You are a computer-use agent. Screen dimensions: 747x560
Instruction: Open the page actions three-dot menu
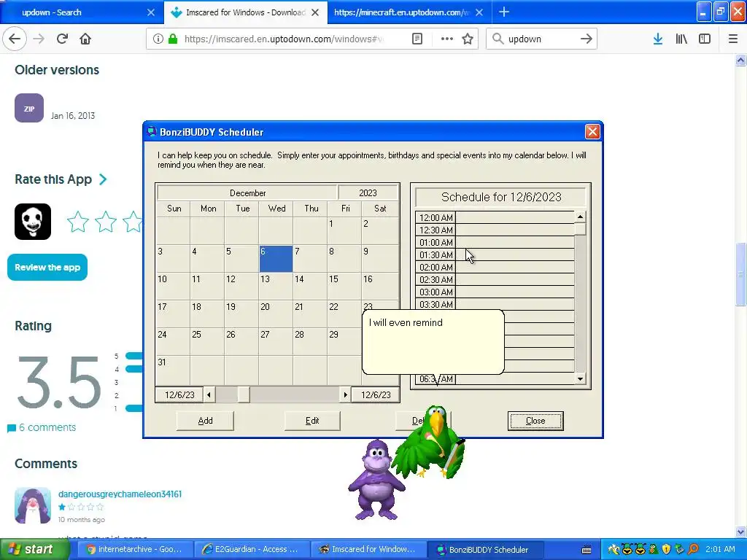(x=446, y=39)
